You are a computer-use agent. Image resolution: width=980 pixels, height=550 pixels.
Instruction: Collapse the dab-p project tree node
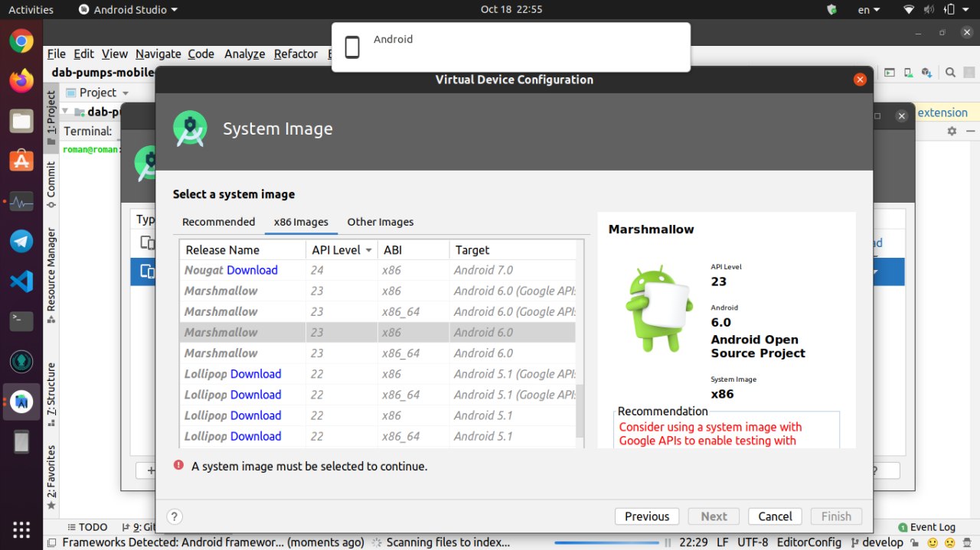[x=67, y=112]
